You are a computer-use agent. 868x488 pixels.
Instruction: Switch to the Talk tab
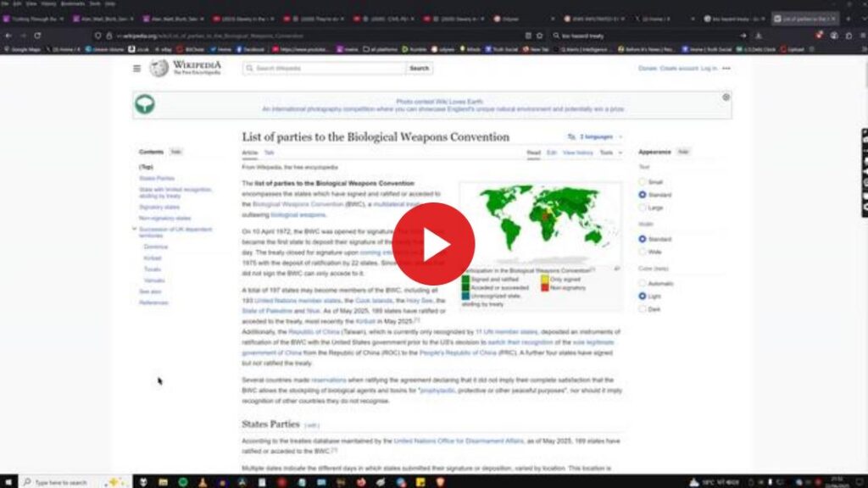269,152
